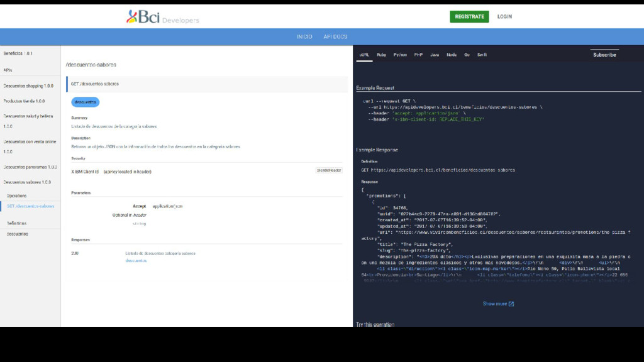Select the cURL code tab
This screenshot has height=362, width=644.
pos(364,55)
